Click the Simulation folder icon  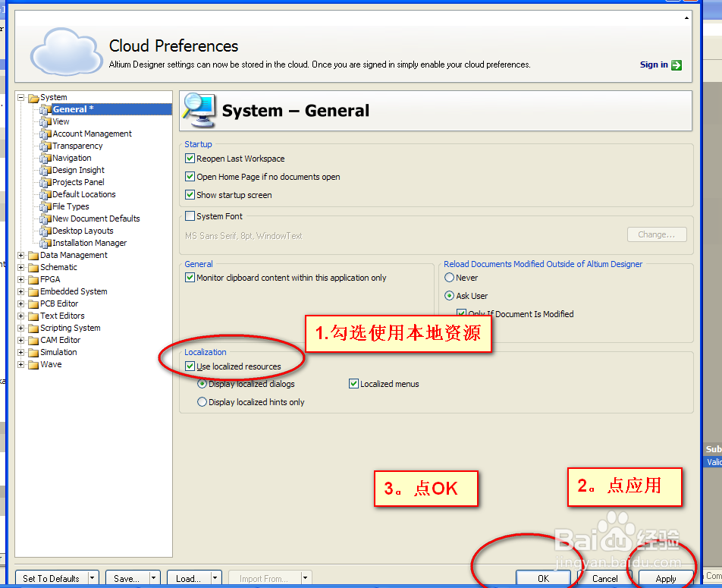33,353
